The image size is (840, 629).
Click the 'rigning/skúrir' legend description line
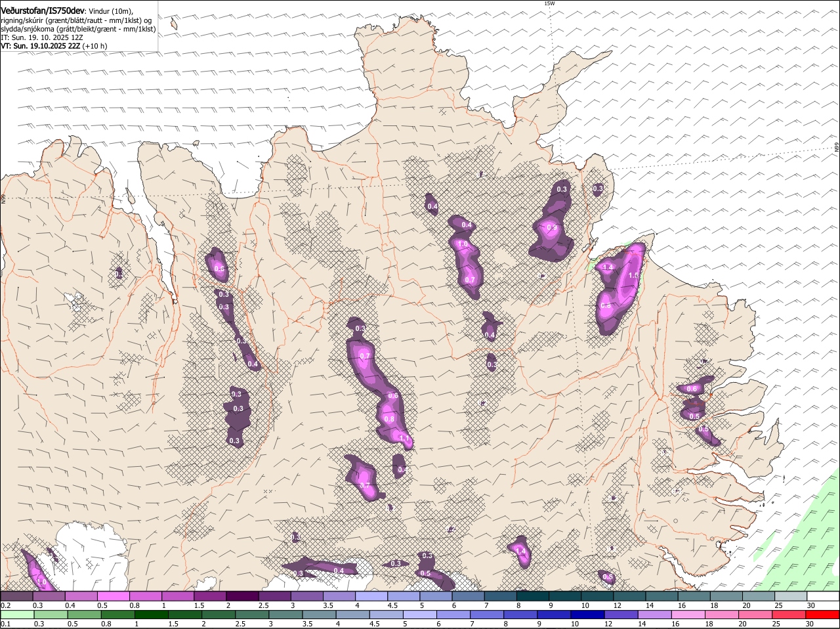click(x=76, y=20)
